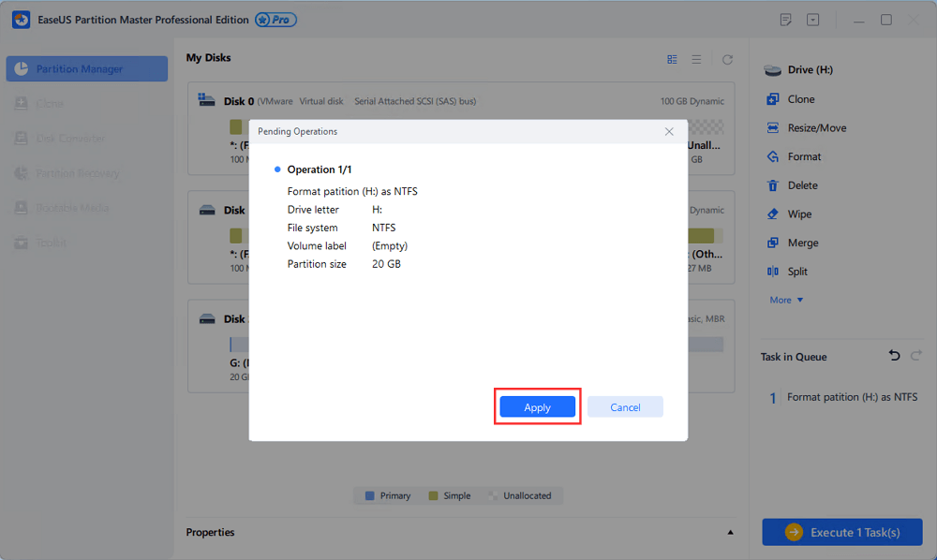Click the Disk Converter sidebar icon

pos(22,138)
